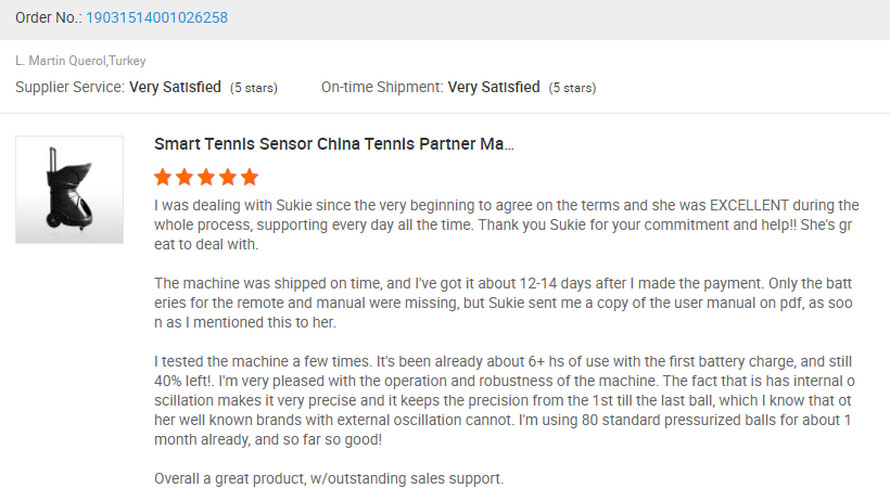Image resolution: width=890 pixels, height=501 pixels.
Task: Click the third orange rating star
Action: point(206,177)
